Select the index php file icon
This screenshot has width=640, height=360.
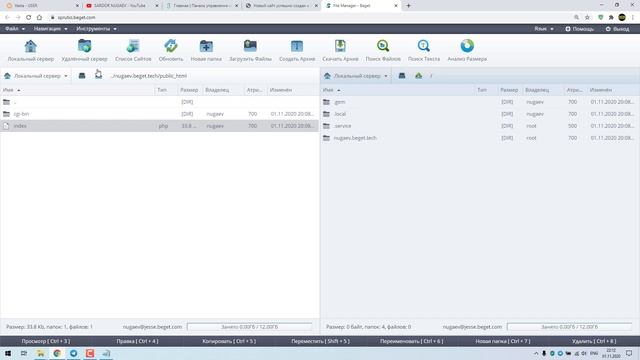pos(6,126)
